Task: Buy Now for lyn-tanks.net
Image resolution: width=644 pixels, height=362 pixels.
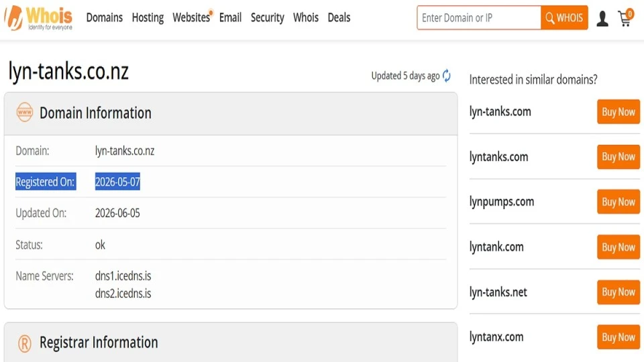Action: 619,292
